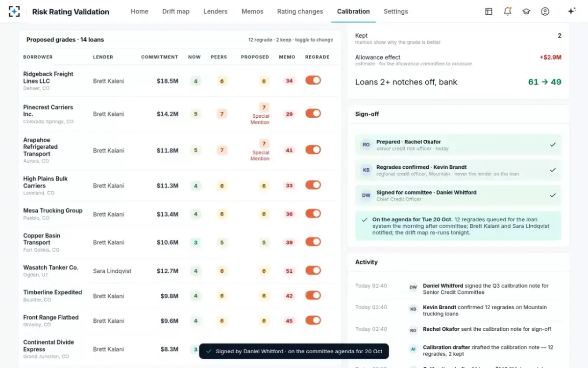Click the AI Calibration drafter avatar

pyautogui.click(x=413, y=349)
